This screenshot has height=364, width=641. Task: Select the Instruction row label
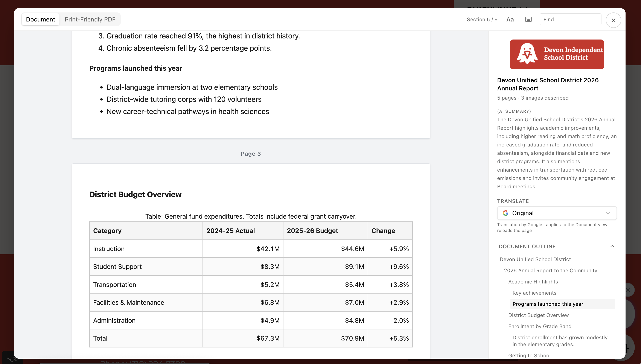(109, 249)
